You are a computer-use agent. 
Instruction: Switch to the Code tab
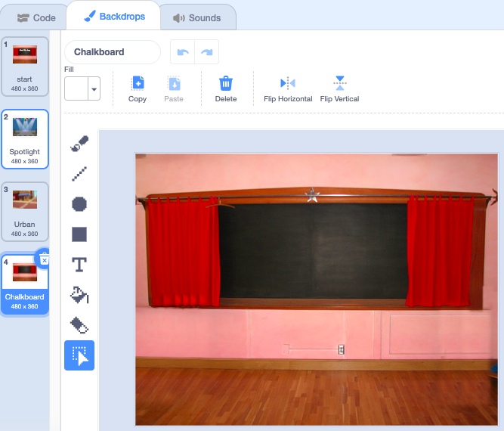coord(36,17)
